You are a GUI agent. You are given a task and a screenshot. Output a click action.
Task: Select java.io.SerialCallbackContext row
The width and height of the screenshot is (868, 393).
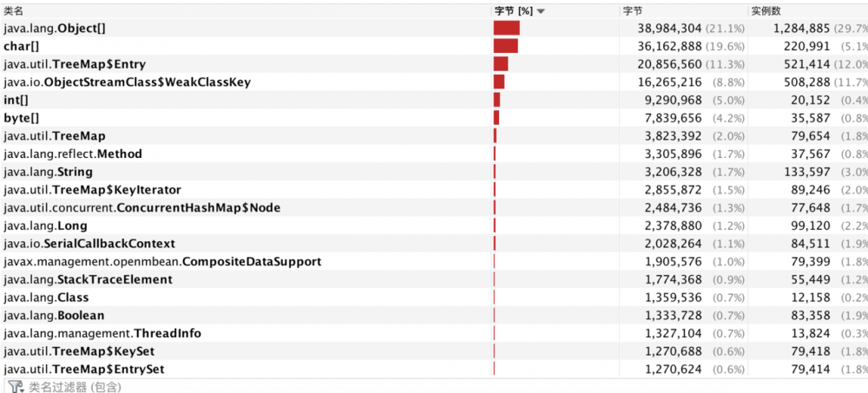pyautogui.click(x=434, y=244)
